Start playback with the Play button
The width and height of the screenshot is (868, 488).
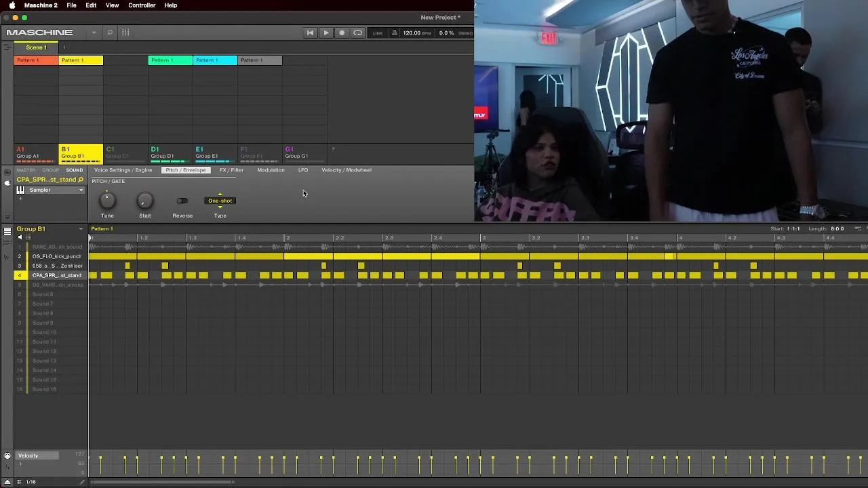pos(326,33)
